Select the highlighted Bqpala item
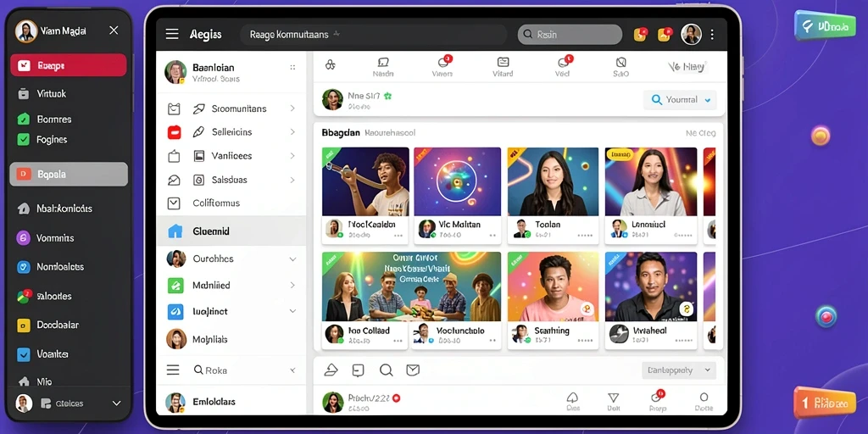868x434 pixels. [69, 174]
